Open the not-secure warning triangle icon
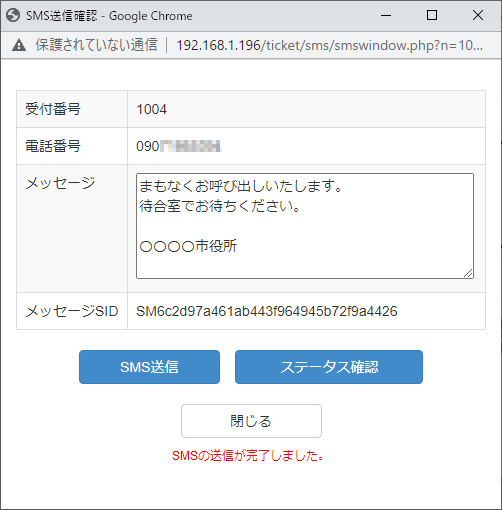 tap(19, 45)
